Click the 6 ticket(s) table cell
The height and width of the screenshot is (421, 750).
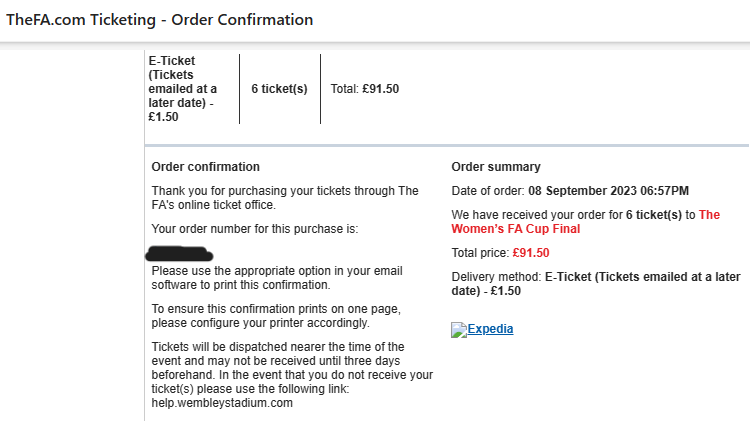tap(279, 89)
